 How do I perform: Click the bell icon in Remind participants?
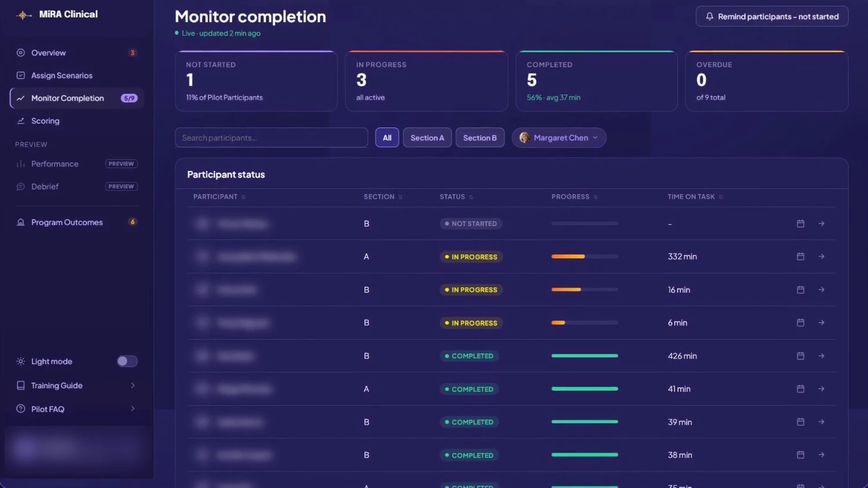(709, 16)
